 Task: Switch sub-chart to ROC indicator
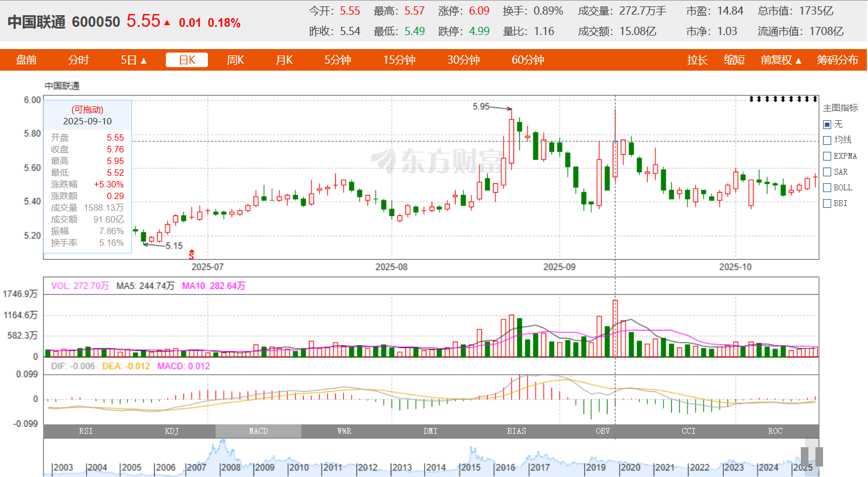point(775,431)
